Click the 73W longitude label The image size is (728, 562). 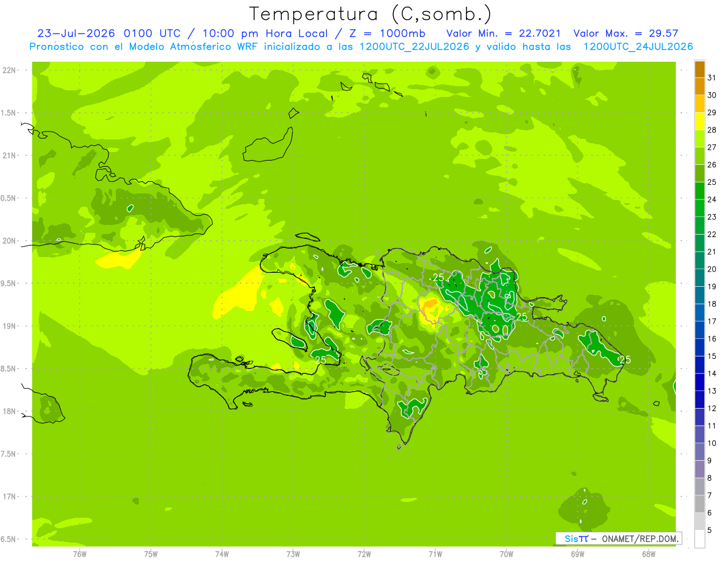tap(293, 554)
